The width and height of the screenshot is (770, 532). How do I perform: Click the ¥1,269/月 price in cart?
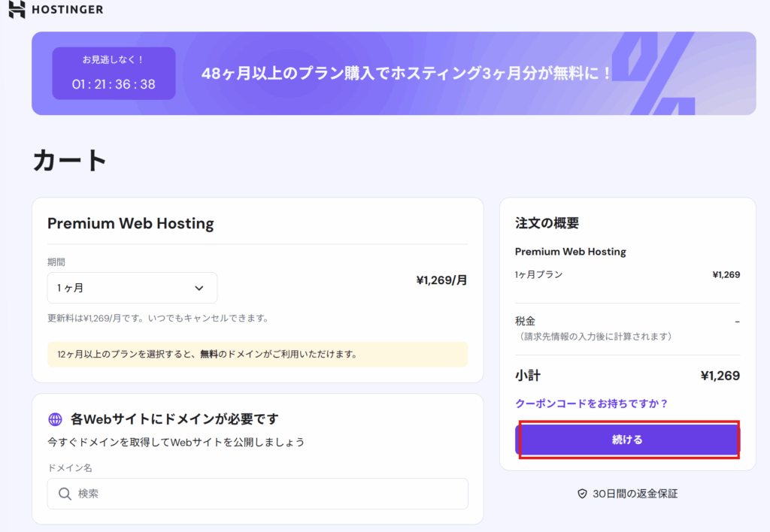[x=441, y=280]
